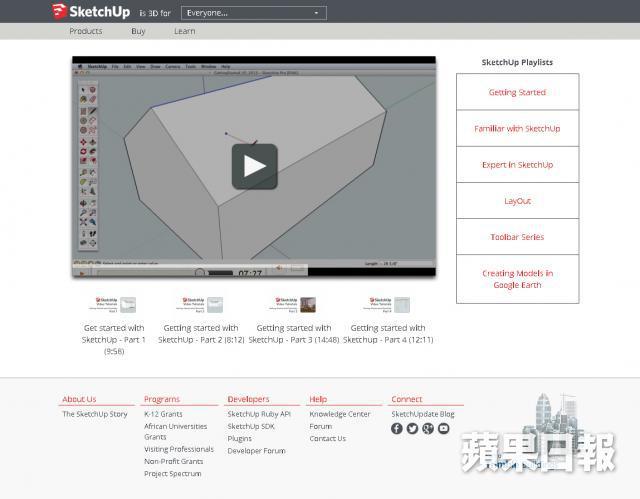The image size is (640, 499).
Task: Click 'Getting started with SketchUp - Part 2' title
Action: [x=201, y=334]
